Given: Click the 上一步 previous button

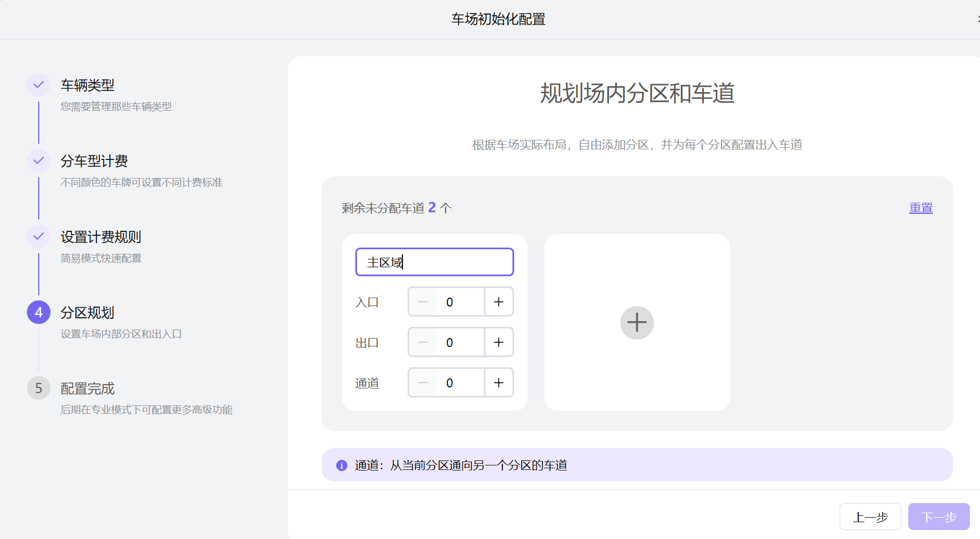Looking at the screenshot, I should [x=870, y=517].
